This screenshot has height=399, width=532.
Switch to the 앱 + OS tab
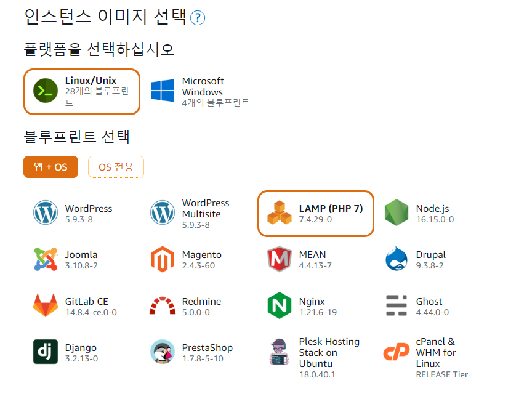(x=50, y=167)
